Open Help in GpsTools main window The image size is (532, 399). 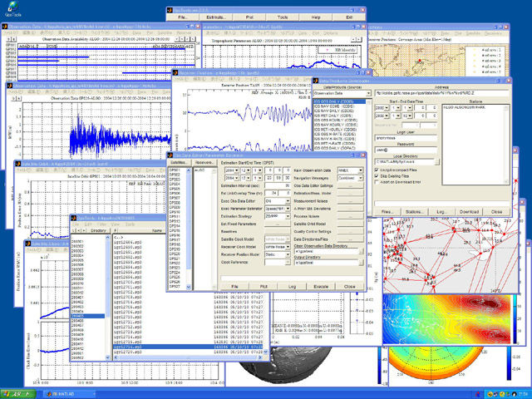[316, 17]
